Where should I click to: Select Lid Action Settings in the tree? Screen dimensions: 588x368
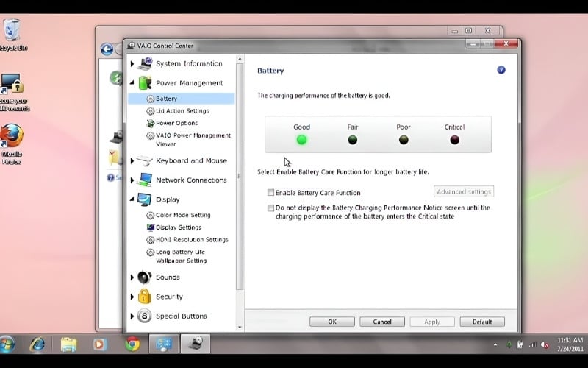pos(182,111)
